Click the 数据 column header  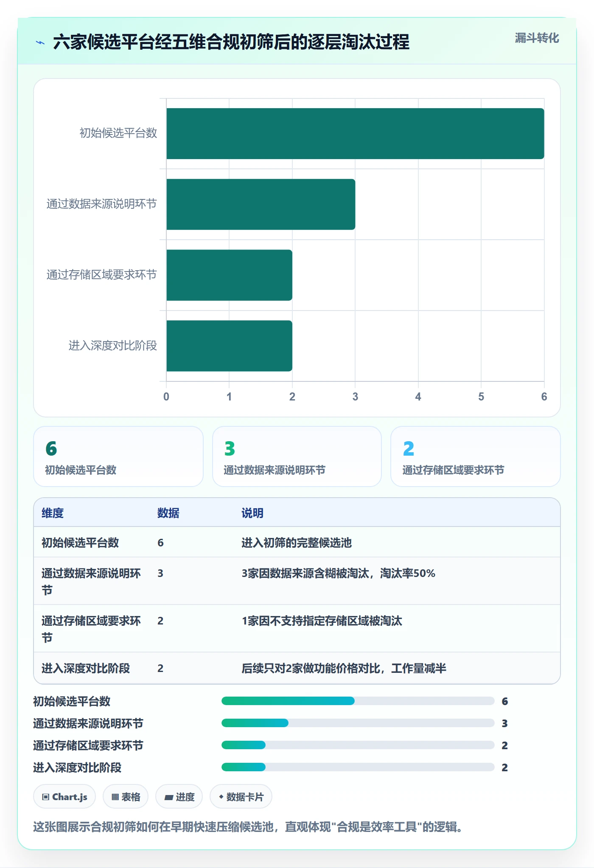coord(168,513)
